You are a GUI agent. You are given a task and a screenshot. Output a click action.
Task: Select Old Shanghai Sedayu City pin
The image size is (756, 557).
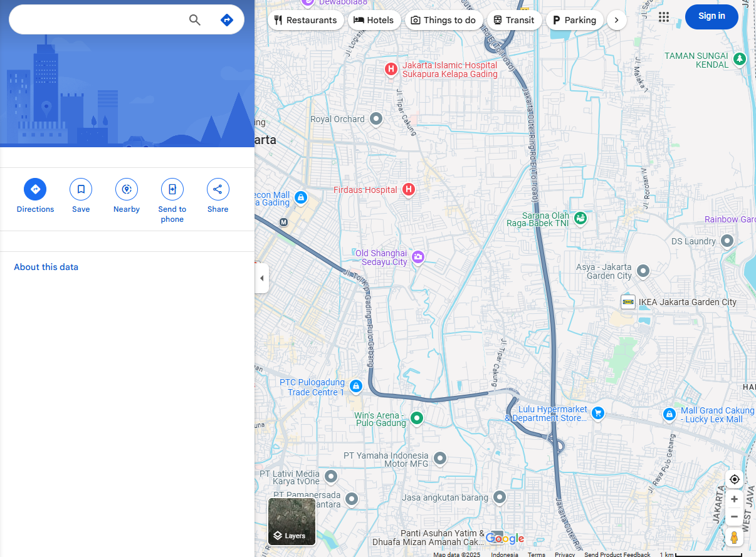418,257
